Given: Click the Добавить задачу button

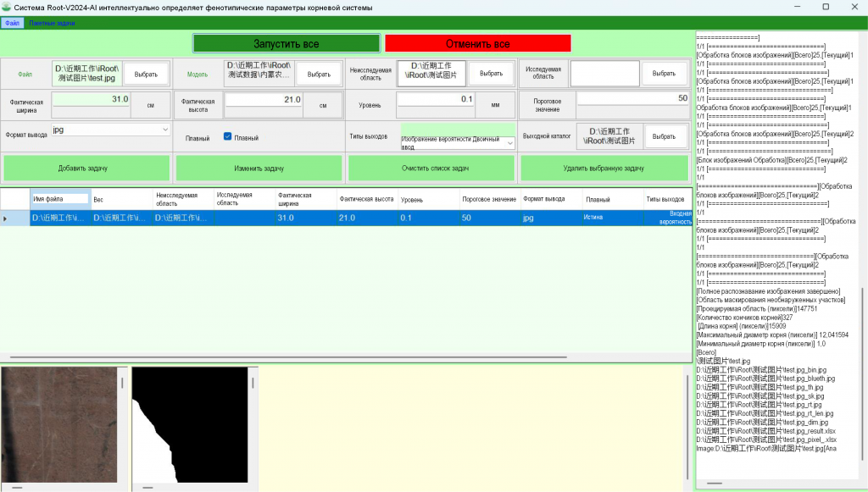Looking at the screenshot, I should [86, 168].
